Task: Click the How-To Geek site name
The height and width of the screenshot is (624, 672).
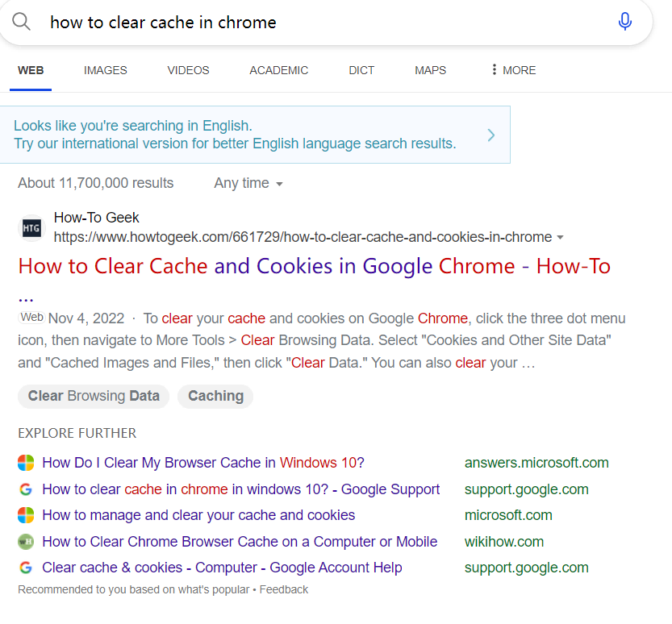Action: 97,218
